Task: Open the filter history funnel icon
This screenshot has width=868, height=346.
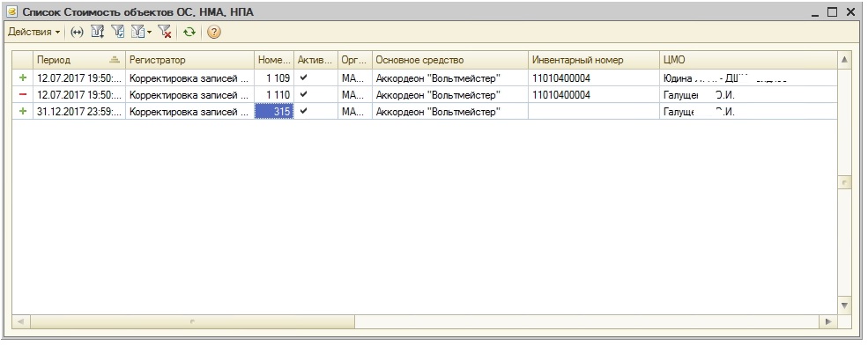Action: (x=137, y=32)
